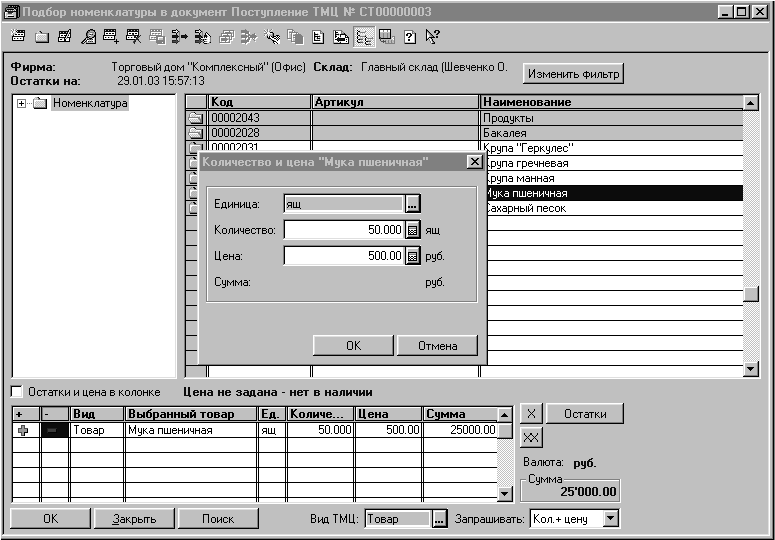775x540 pixels.
Task: Click the plus icon in Мука пшеничная row
Action: [x=23, y=430]
